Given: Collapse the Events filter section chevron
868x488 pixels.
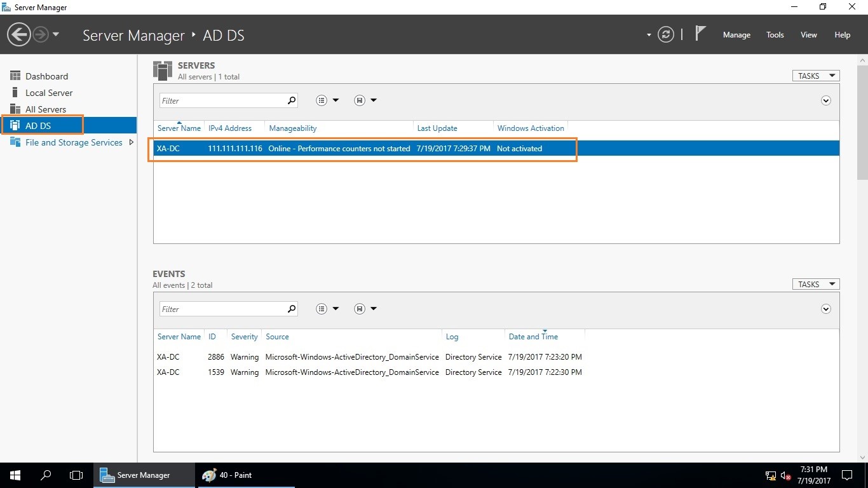Looking at the screenshot, I should pyautogui.click(x=826, y=309).
